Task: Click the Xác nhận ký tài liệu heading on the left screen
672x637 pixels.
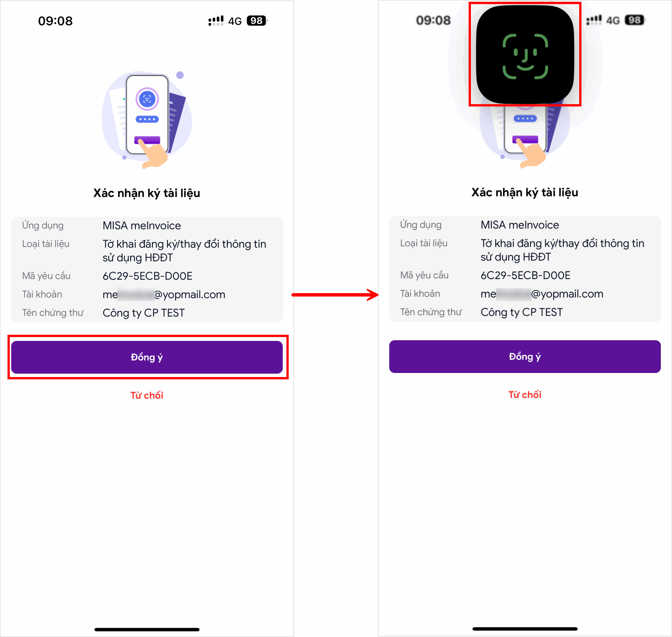Action: click(x=147, y=193)
